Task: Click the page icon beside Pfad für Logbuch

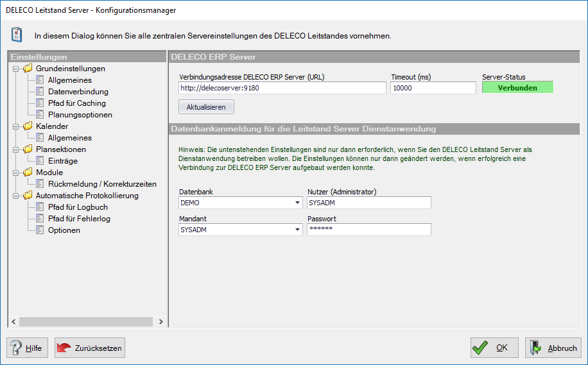Action: pyautogui.click(x=40, y=207)
